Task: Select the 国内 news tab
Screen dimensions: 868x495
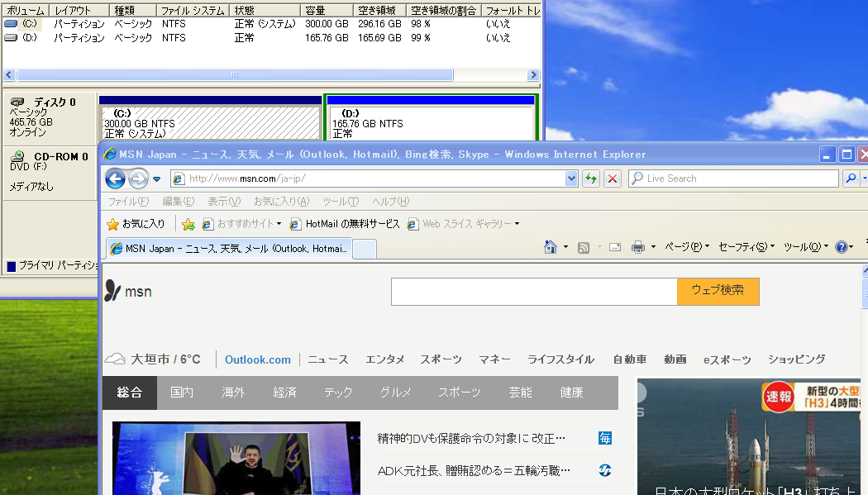Action: click(x=182, y=393)
